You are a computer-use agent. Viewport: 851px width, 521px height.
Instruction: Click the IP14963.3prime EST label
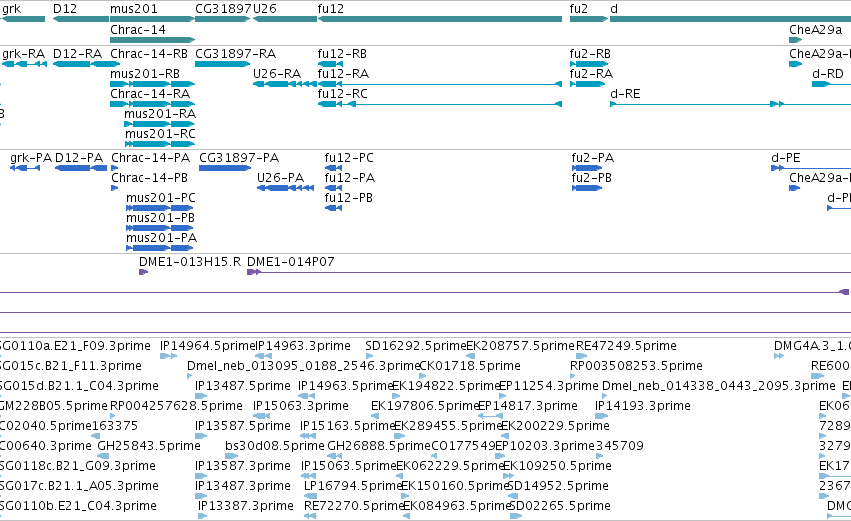303,346
